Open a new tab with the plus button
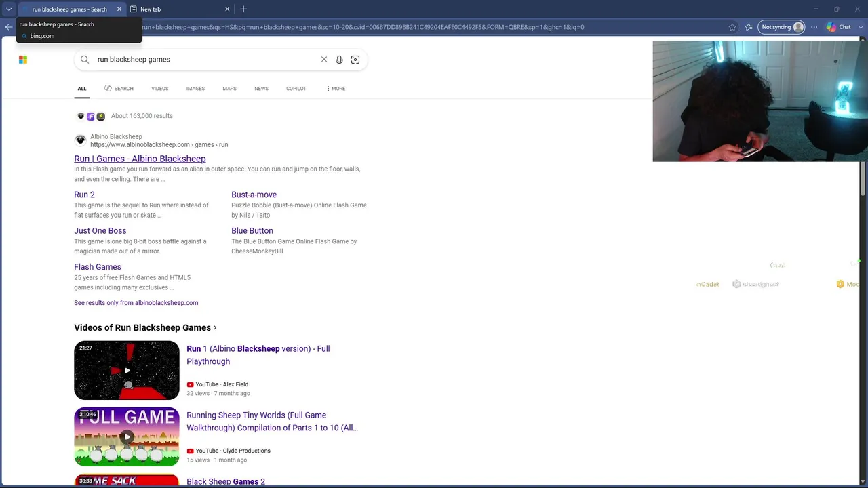868x488 pixels. pyautogui.click(x=243, y=9)
